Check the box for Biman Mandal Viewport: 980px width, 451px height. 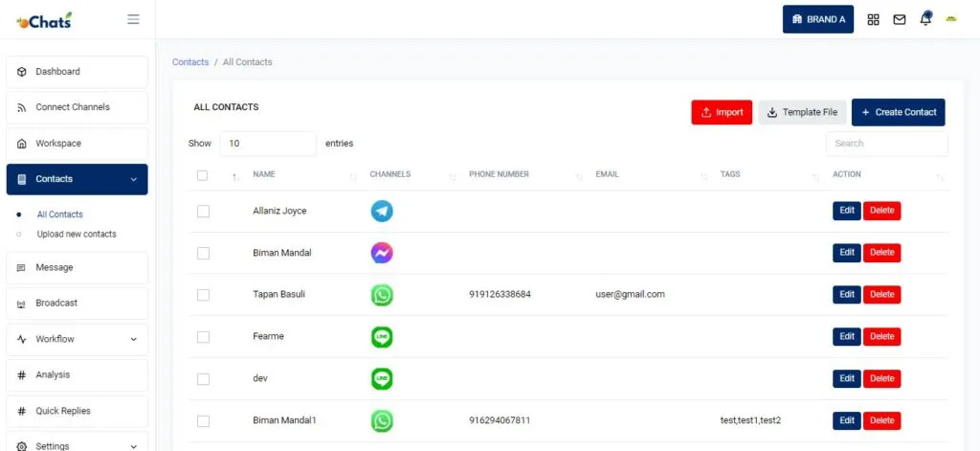(x=203, y=254)
